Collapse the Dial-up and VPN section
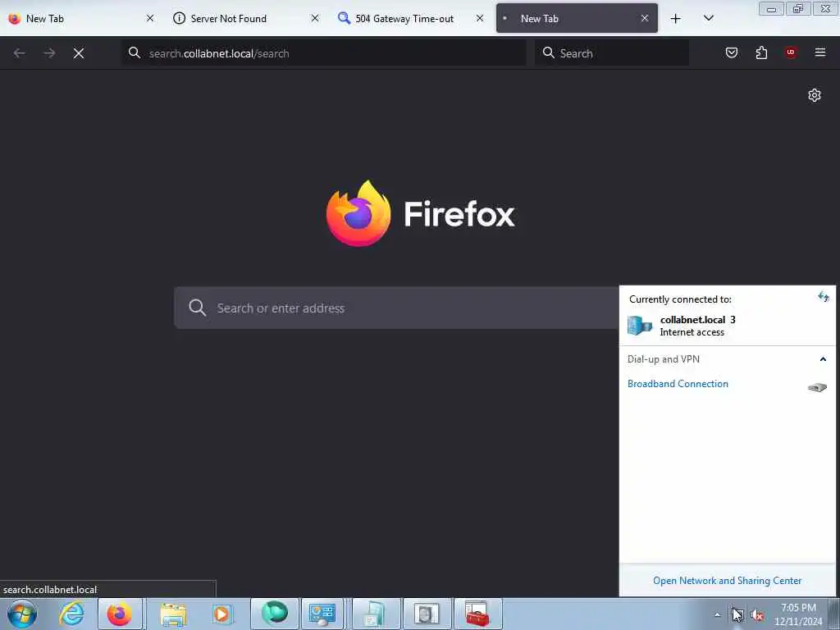 coord(823,359)
